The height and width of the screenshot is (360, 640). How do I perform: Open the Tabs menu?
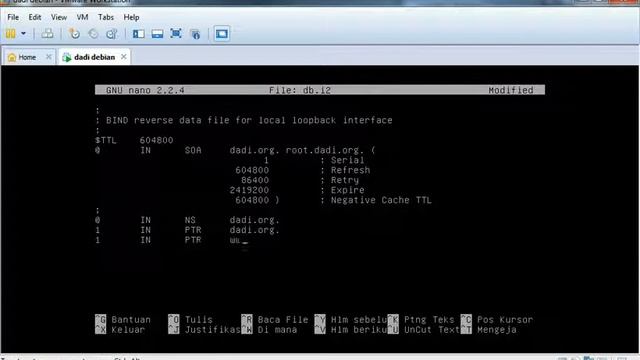point(106,17)
